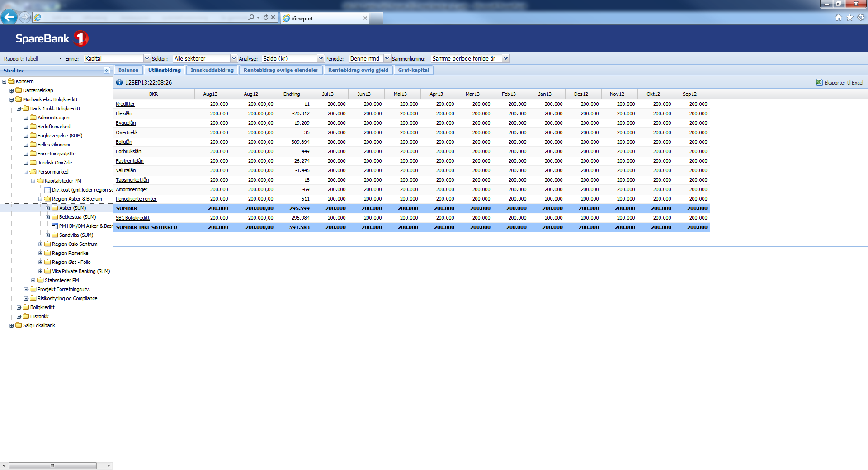
Task: Click the SpareBank 1 logo
Action: coord(52,38)
